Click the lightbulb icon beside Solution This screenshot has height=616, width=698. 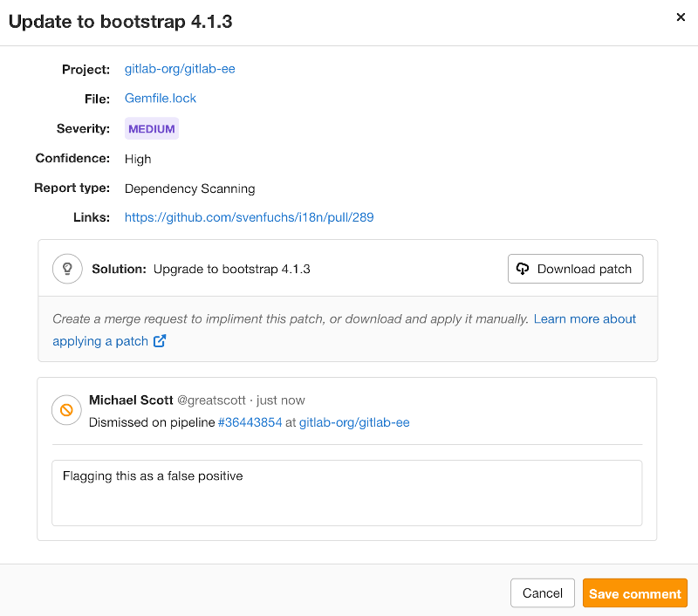(67, 269)
